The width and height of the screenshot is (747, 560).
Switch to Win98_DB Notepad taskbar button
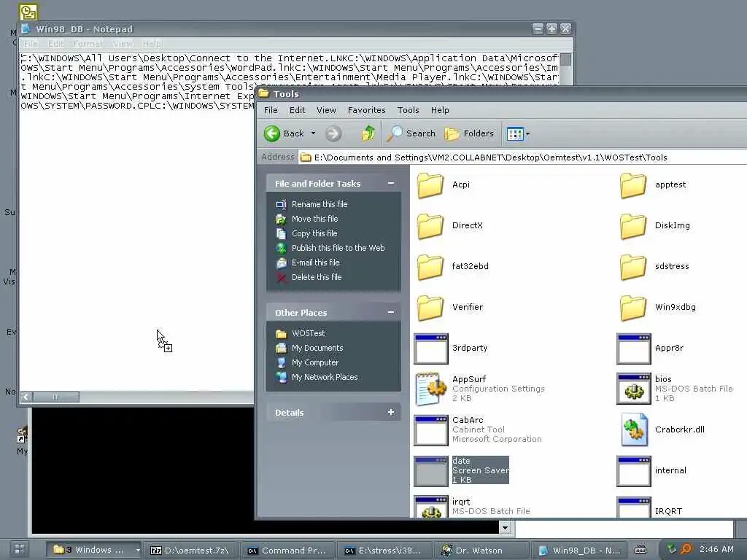(579, 551)
